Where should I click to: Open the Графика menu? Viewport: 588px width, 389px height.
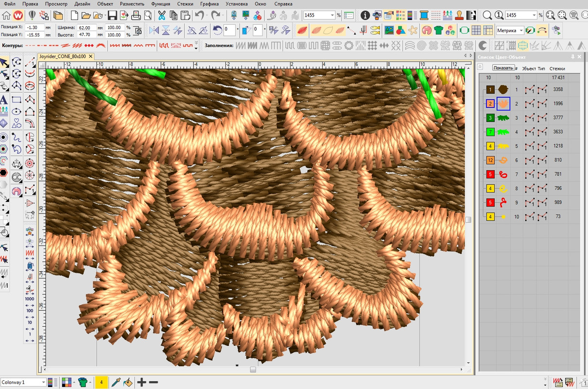[x=209, y=3]
